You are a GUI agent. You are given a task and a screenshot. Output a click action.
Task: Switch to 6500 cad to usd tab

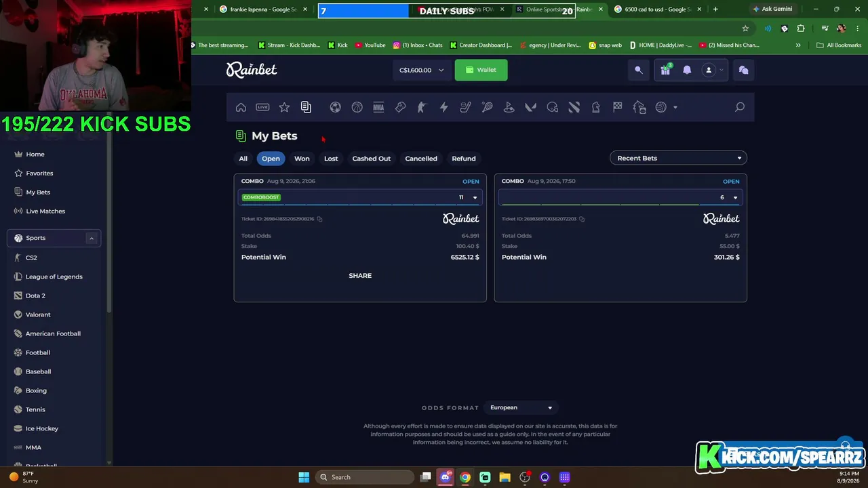658,9
